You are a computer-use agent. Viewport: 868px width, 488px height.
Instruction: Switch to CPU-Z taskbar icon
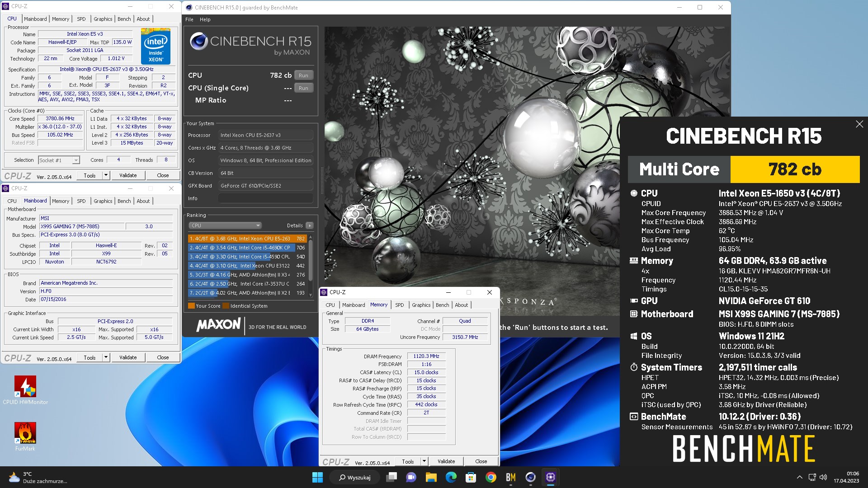point(550,477)
